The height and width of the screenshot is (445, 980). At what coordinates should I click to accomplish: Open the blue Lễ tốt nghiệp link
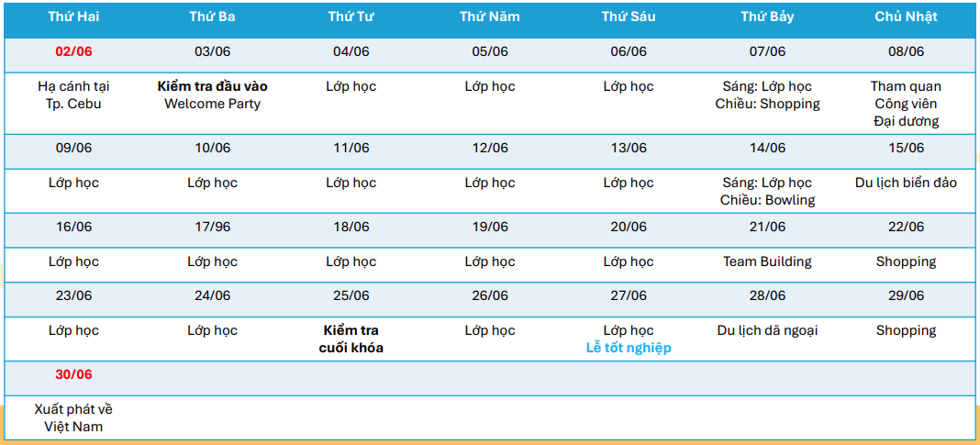[x=629, y=348]
